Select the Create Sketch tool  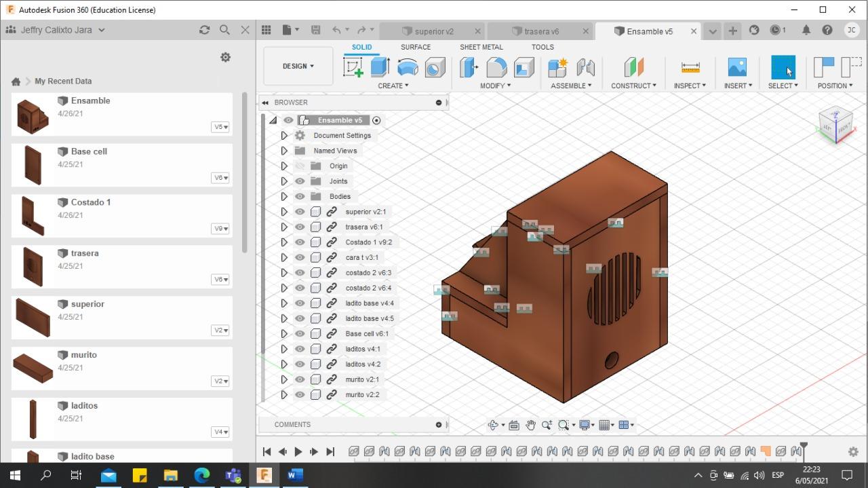tap(353, 67)
